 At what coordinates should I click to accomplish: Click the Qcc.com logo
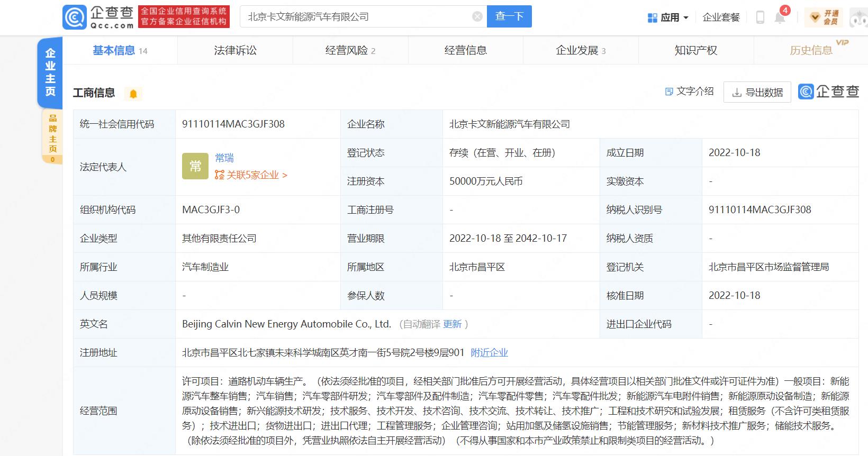(98, 17)
